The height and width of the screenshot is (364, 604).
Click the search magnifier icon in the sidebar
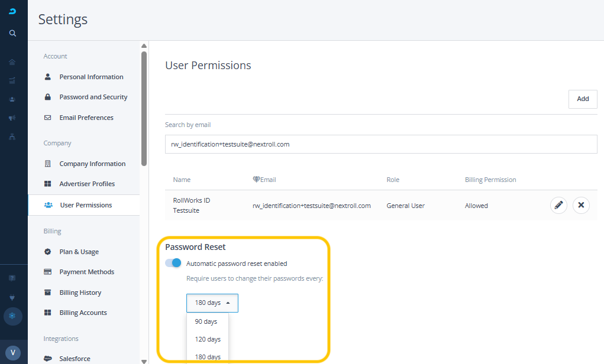point(12,33)
